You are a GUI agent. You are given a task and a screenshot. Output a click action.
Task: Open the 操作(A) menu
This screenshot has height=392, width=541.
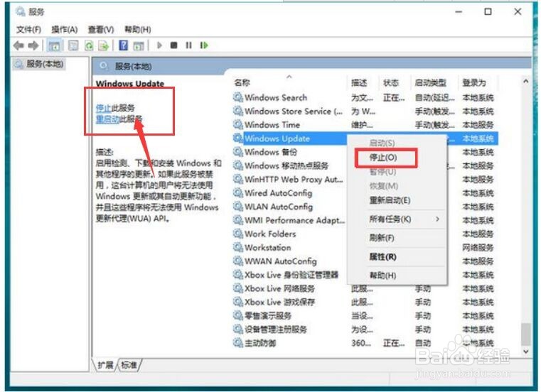tap(65, 30)
